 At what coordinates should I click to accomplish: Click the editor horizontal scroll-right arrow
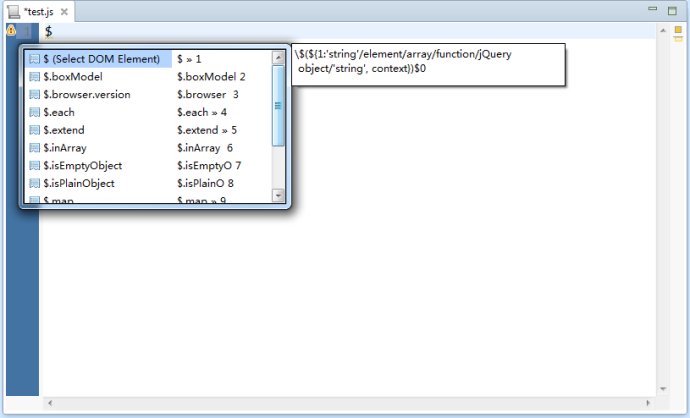648,403
